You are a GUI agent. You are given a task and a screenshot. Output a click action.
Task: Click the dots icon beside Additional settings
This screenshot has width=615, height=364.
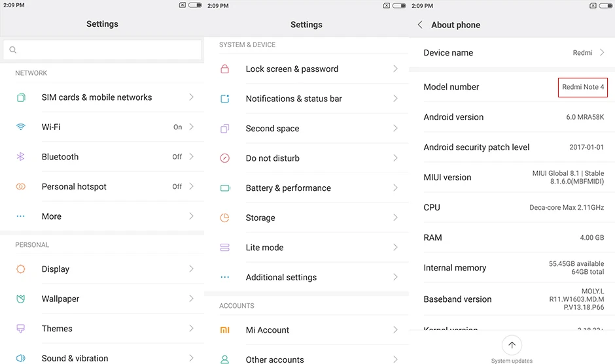pyautogui.click(x=225, y=277)
